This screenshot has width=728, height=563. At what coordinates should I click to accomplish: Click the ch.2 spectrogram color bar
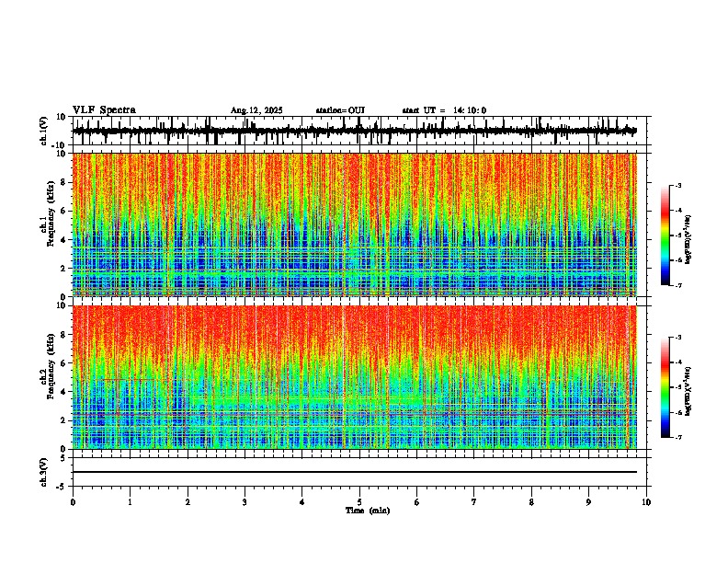point(665,387)
